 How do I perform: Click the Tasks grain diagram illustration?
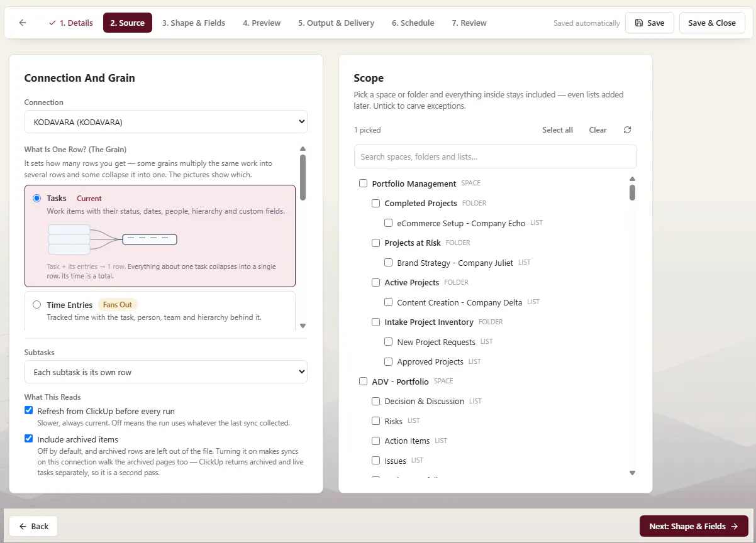coord(113,239)
